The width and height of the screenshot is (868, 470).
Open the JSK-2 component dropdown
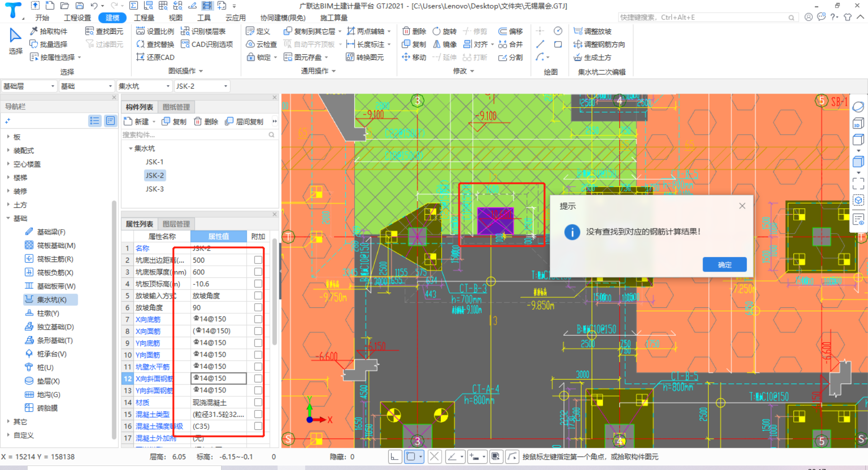[202, 86]
